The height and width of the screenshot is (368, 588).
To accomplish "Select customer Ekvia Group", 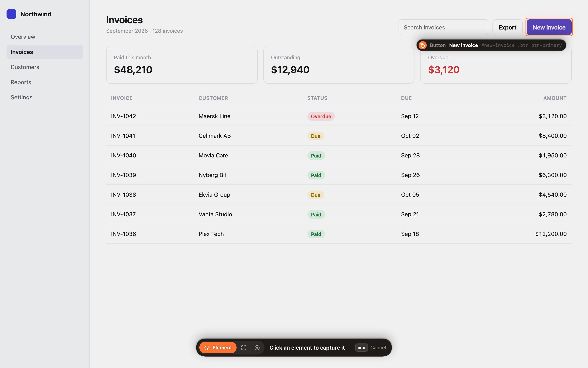I will (x=214, y=195).
